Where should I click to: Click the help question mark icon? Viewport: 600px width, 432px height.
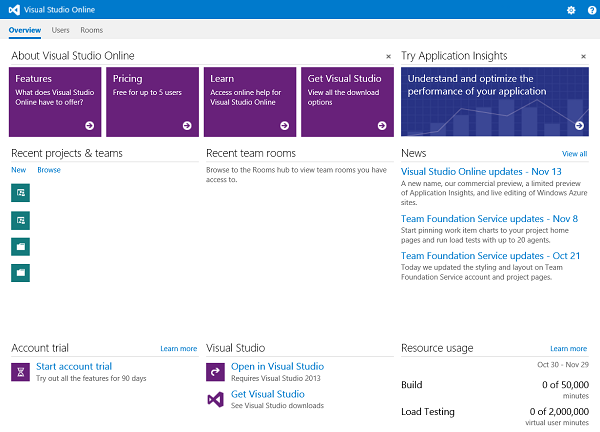click(589, 10)
